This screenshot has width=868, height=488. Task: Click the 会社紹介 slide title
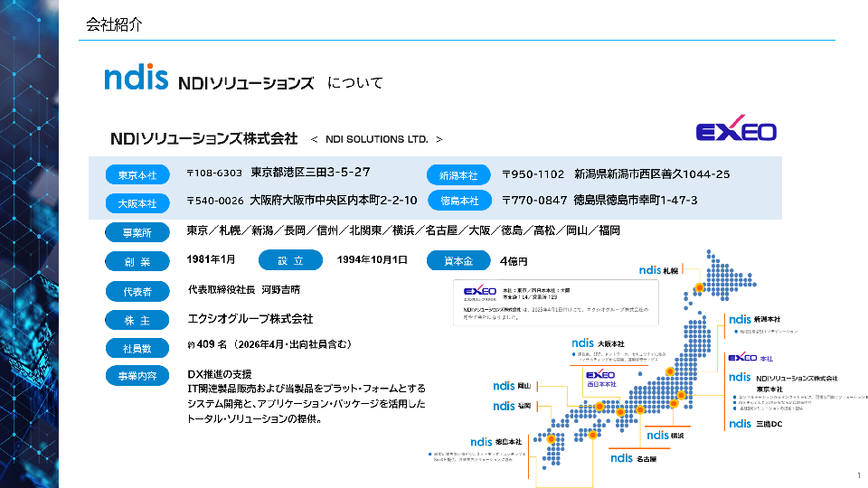(114, 24)
